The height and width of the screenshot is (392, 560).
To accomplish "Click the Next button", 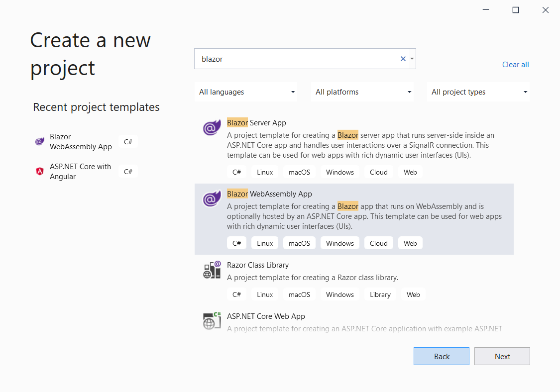I will 502,356.
